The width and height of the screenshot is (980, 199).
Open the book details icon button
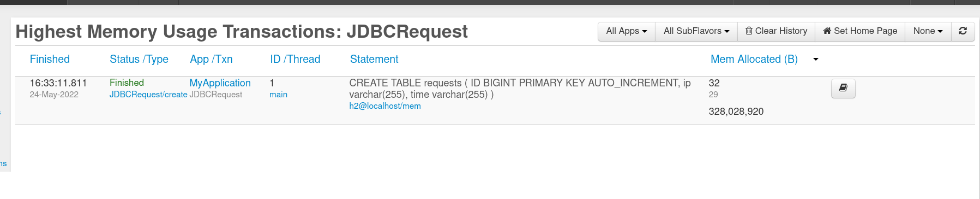click(x=843, y=88)
